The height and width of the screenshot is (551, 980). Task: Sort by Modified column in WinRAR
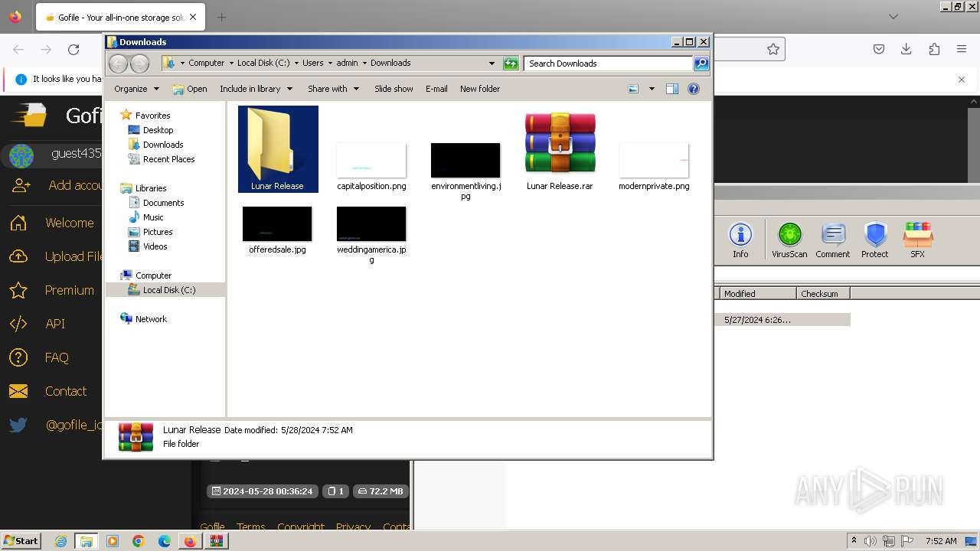click(x=756, y=294)
